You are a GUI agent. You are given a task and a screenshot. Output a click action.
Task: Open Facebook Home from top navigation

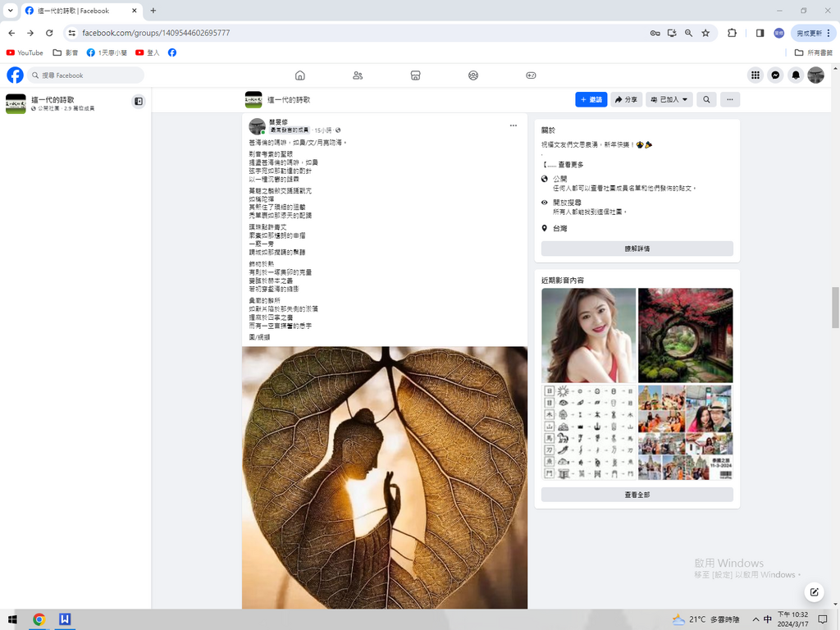tap(300, 75)
